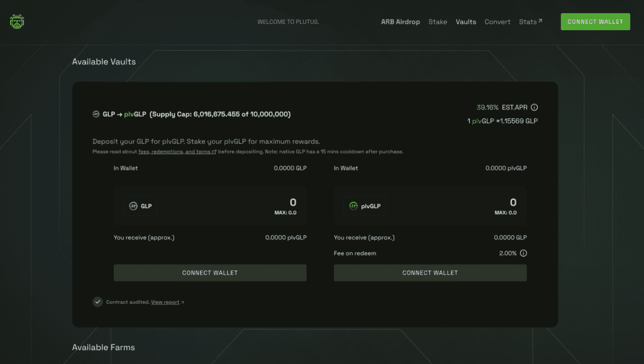Click the 'Available Vaults' heading
This screenshot has width=644, height=364.
click(104, 62)
